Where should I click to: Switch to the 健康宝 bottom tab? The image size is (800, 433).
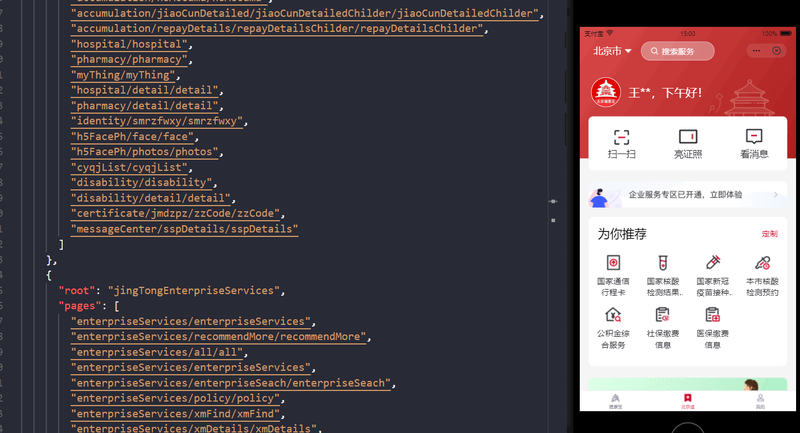(616, 401)
